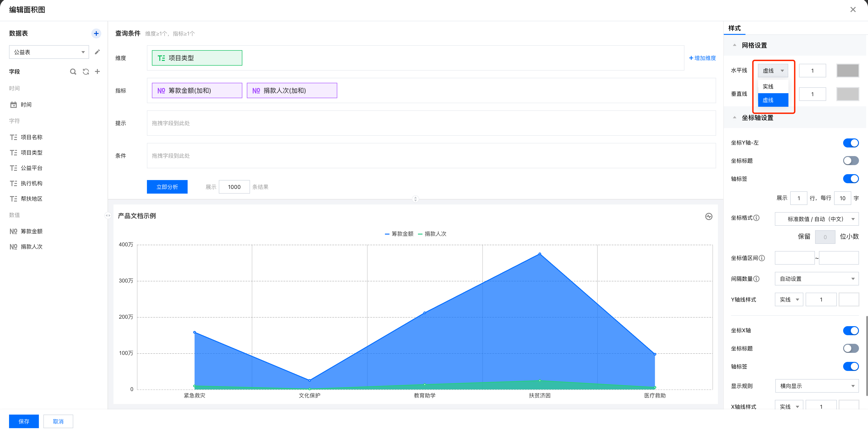Collapse the 网格设置 section

(x=735, y=45)
